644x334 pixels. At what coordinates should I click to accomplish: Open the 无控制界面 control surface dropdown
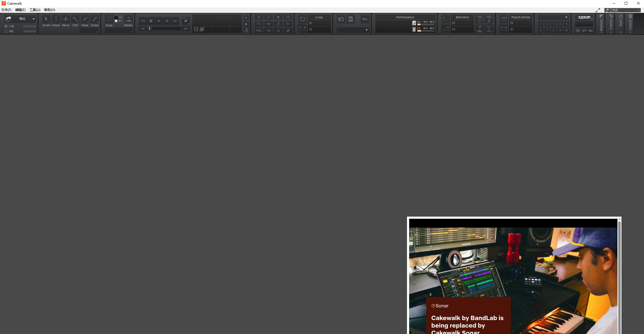tap(584, 17)
